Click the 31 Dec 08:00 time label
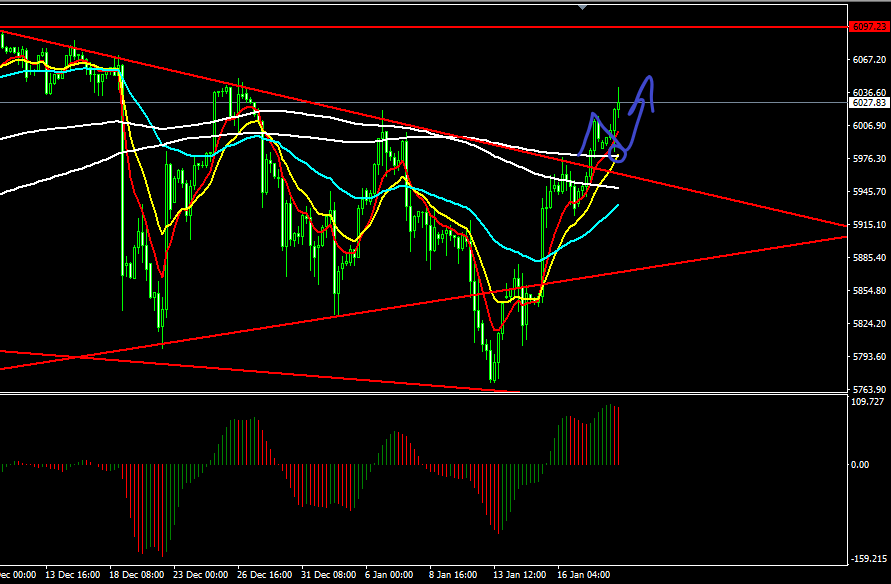The height and width of the screenshot is (584, 891). [x=328, y=575]
